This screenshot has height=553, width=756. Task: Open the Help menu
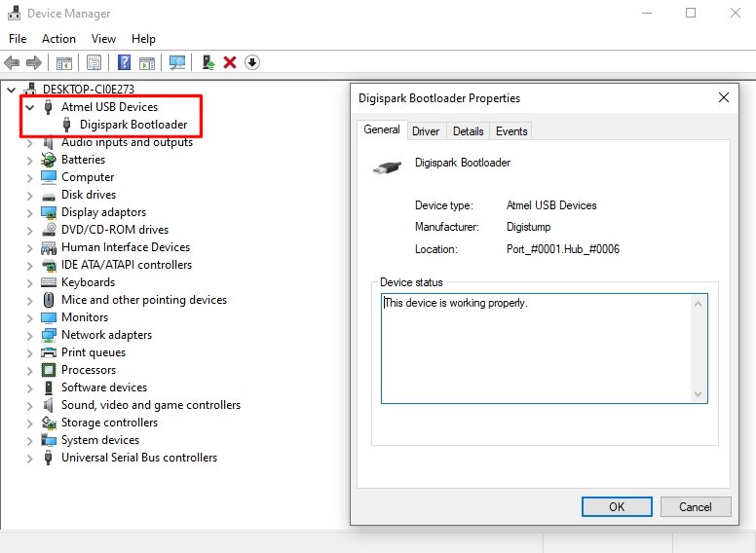143,39
